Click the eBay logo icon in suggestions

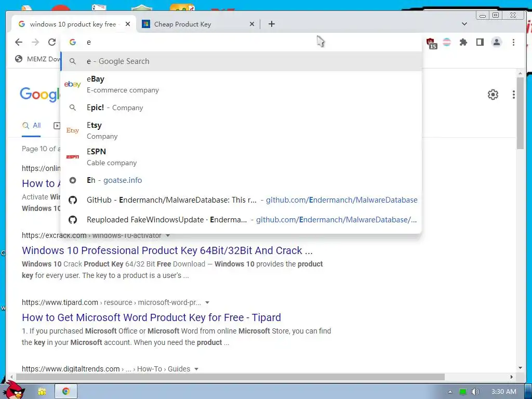[x=73, y=84]
